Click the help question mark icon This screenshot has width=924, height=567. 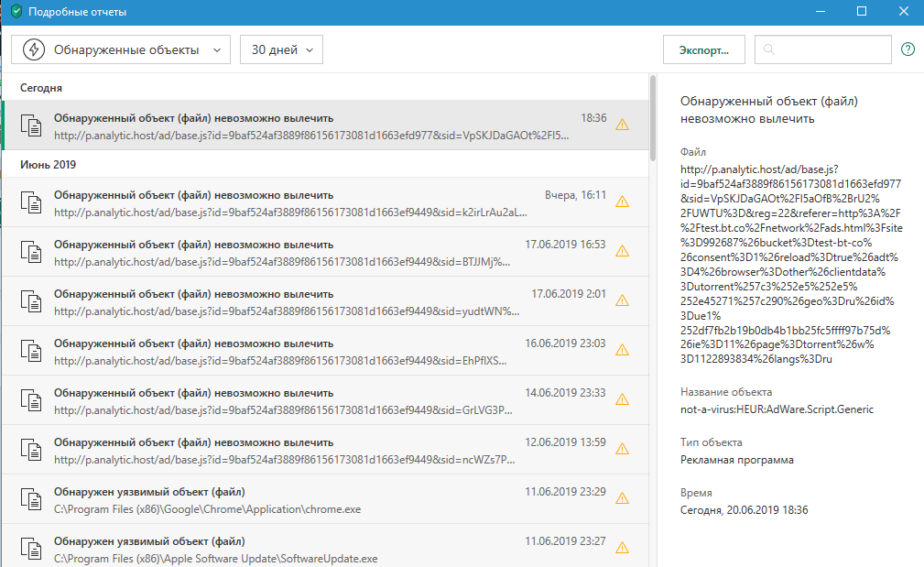908,49
